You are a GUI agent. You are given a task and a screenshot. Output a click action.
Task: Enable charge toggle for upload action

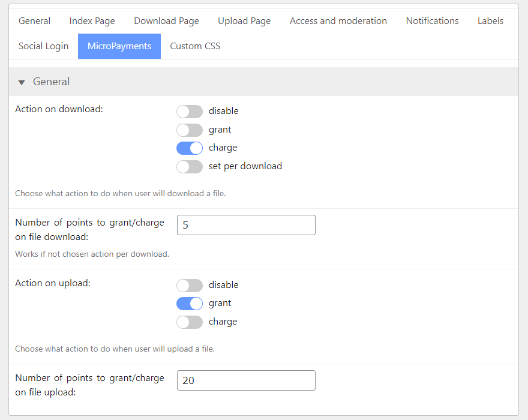pyautogui.click(x=190, y=322)
